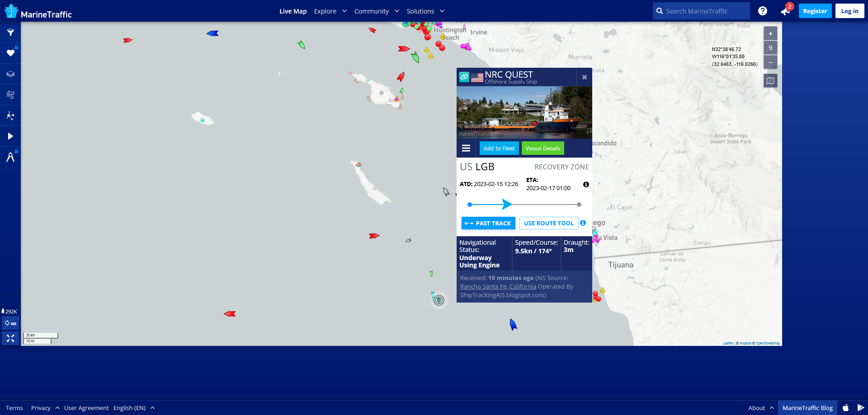
Task: Open the NRC QUEST vessel photo
Action: click(524, 112)
